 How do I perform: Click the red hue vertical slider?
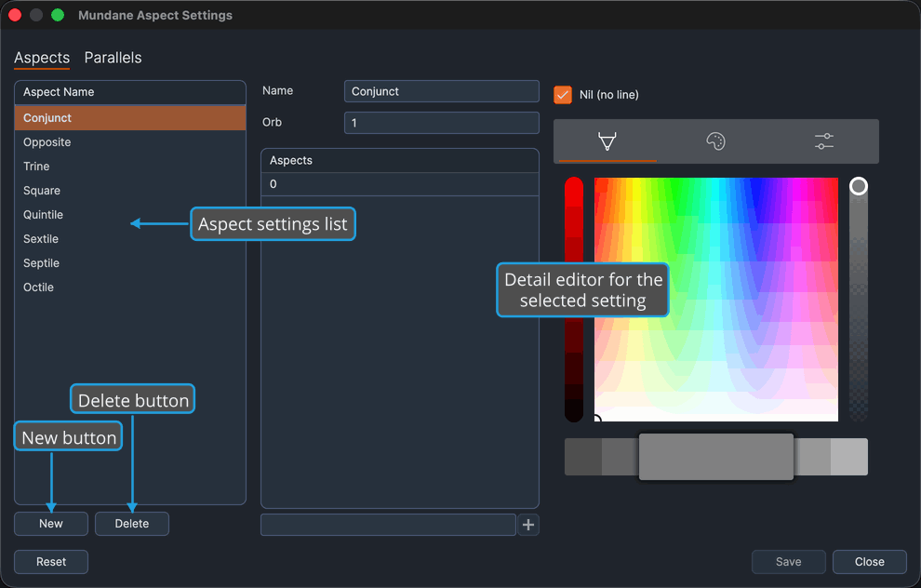click(574, 299)
